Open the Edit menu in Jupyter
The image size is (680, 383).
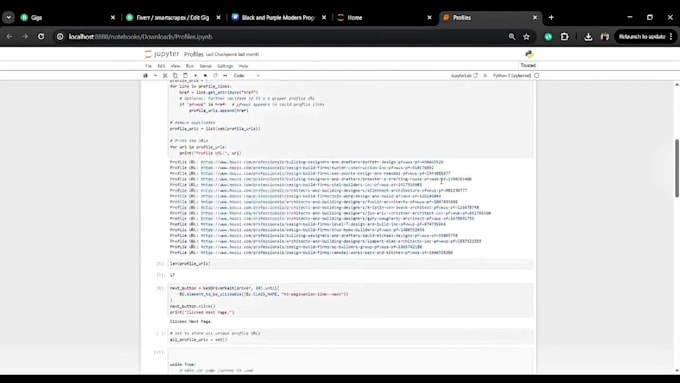click(161, 66)
